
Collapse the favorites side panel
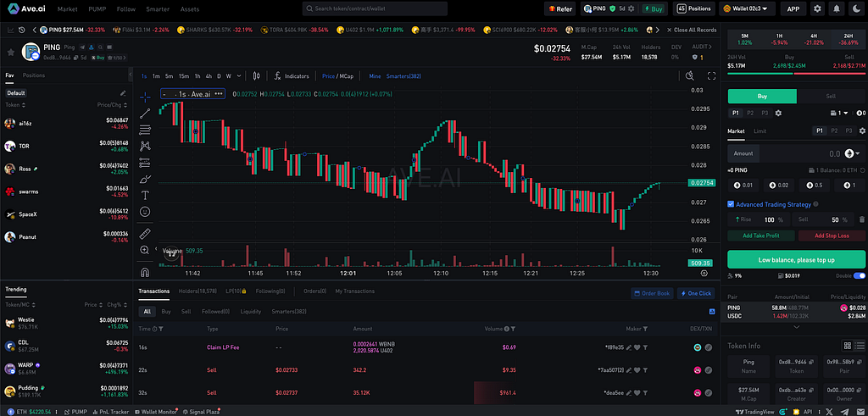point(131,74)
